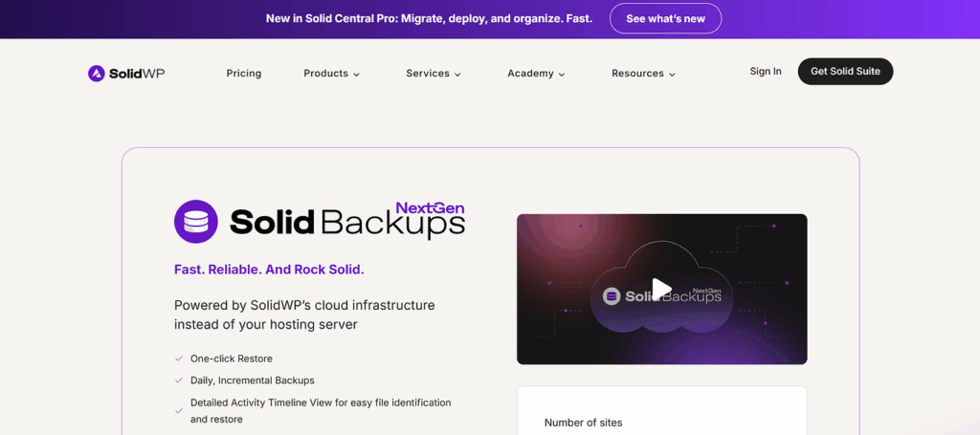
Task: Click the Powered by SolidWP's cloud infrastructure text
Action: [x=304, y=315]
